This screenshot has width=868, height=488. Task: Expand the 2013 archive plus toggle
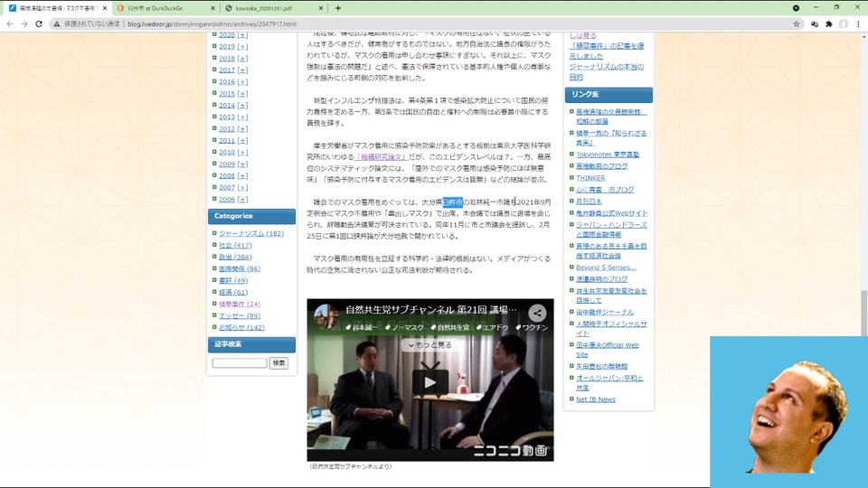coord(242,117)
